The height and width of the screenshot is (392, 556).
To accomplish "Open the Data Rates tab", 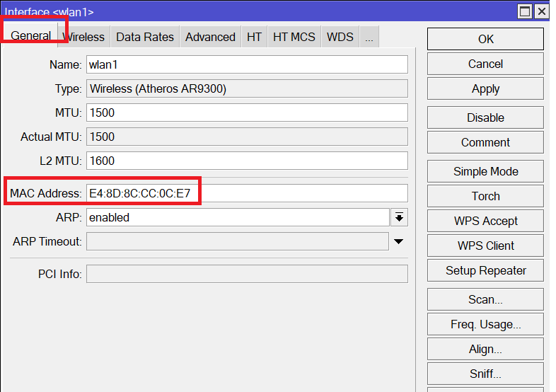I will point(145,37).
